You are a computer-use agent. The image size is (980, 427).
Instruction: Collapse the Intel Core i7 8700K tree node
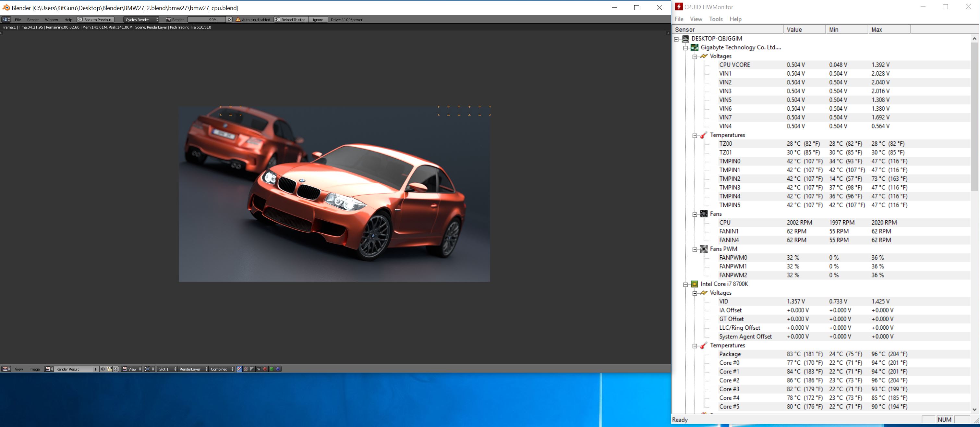[685, 284]
